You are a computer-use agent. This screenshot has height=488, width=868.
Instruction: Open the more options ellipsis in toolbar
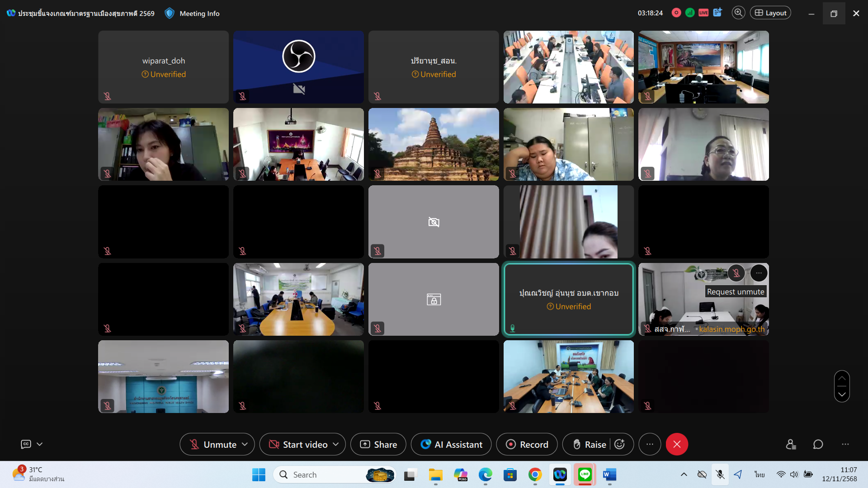click(x=650, y=445)
